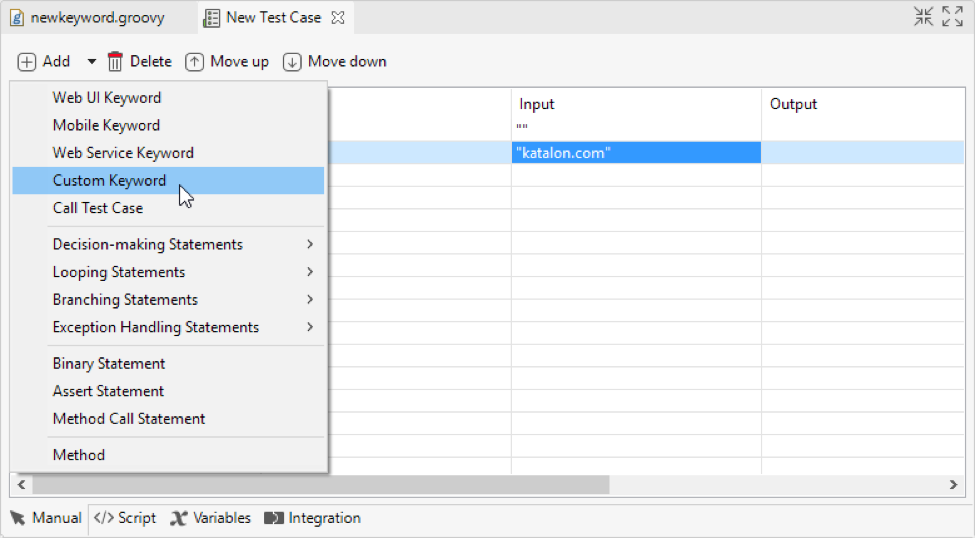This screenshot has width=975, height=538.
Task: Click the Add plus icon
Action: [x=27, y=62]
